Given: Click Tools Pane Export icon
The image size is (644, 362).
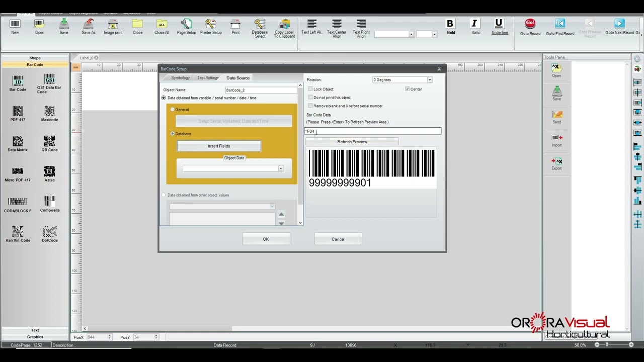Looking at the screenshot, I should [556, 163].
